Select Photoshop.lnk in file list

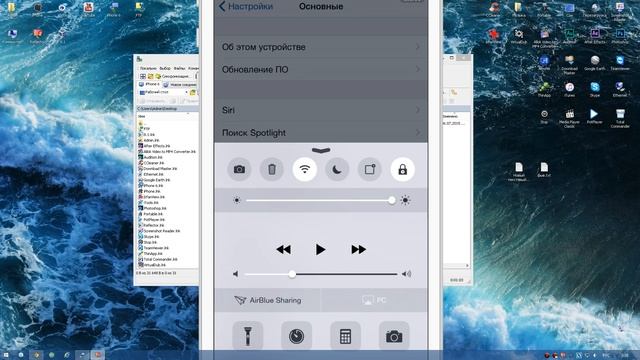tap(152, 208)
